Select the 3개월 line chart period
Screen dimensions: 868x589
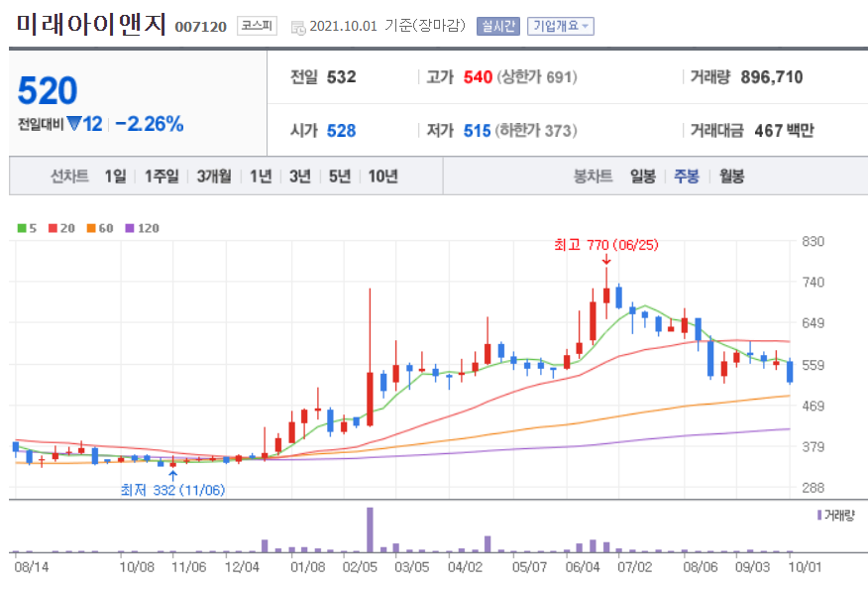click(214, 177)
